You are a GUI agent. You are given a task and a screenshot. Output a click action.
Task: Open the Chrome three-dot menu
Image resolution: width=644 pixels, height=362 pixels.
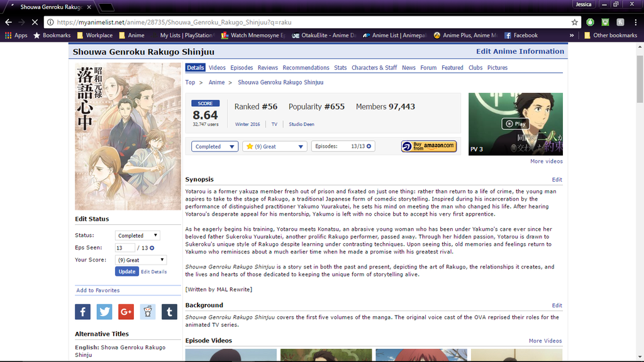click(x=635, y=22)
